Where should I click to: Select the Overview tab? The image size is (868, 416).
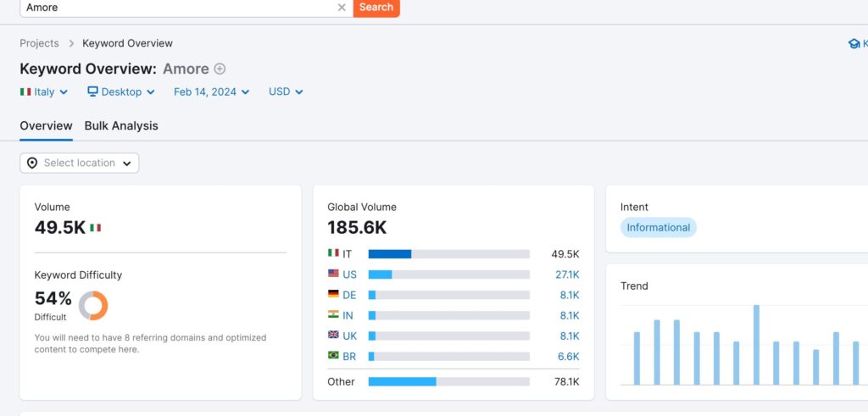46,125
